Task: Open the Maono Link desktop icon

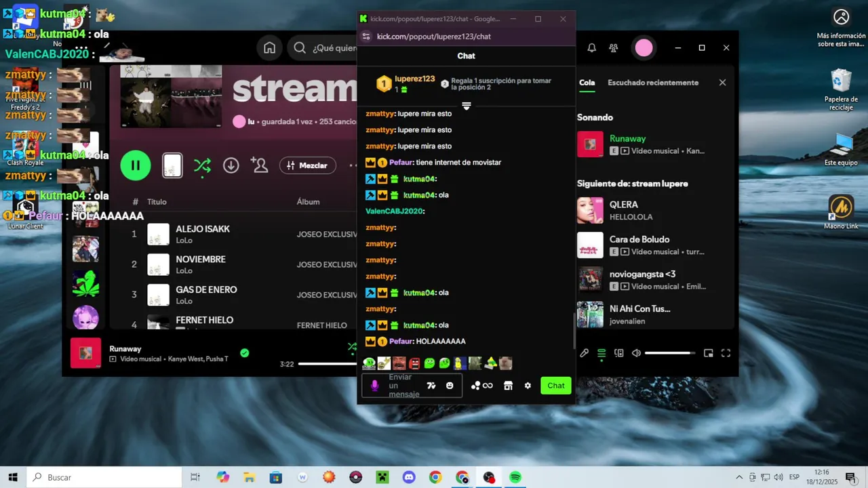Action: [x=841, y=213]
